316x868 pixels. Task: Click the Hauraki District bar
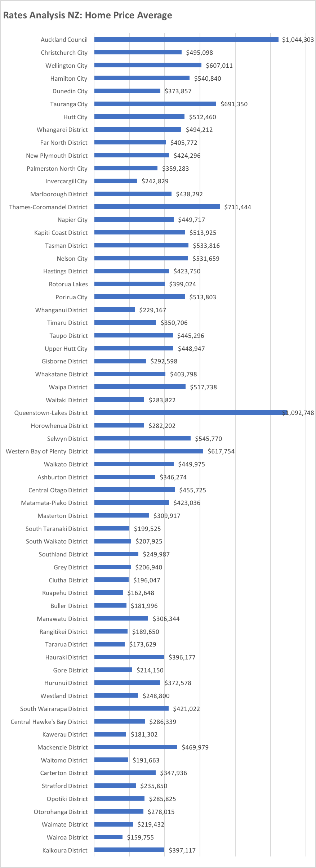point(129,657)
